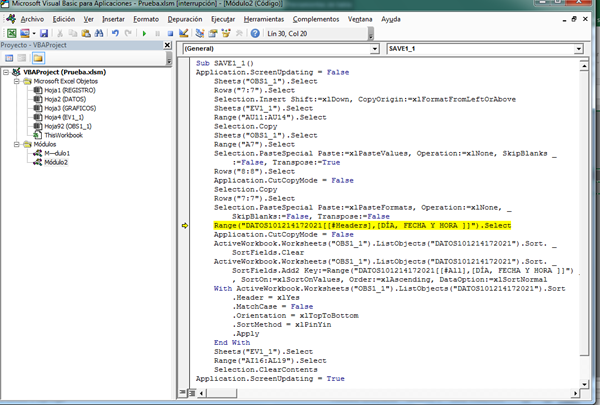Open the Depuración menu

click(x=186, y=18)
